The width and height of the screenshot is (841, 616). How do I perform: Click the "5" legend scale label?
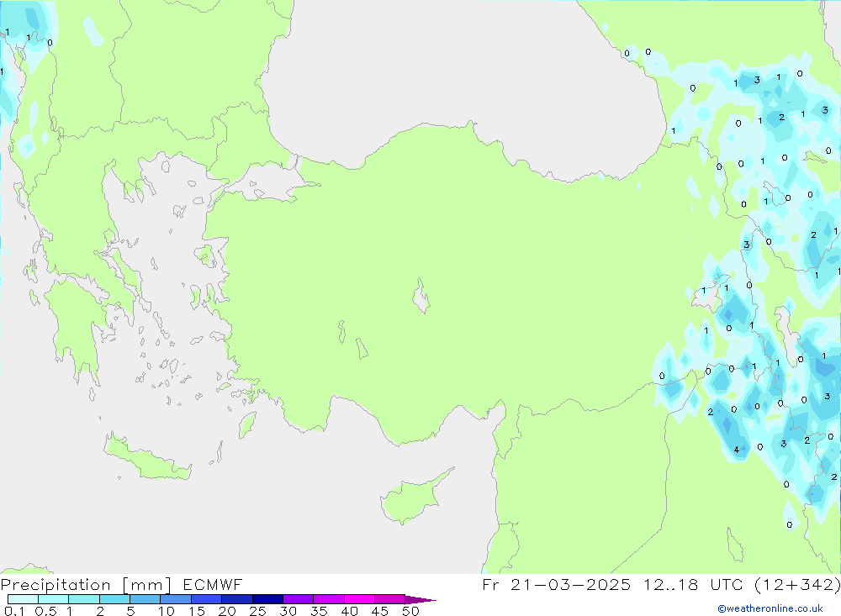pos(130,611)
